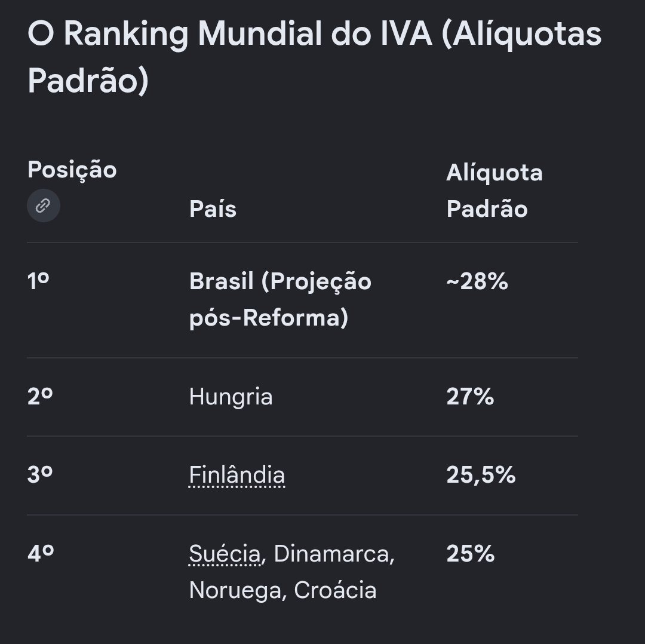The width and height of the screenshot is (645, 644).
Task: Click the 2º position cell
Action: pos(40,397)
